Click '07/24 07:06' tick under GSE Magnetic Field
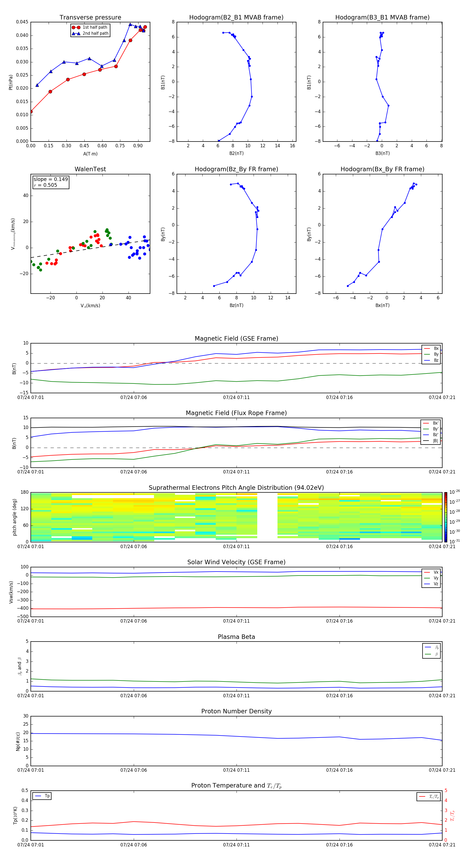 134,398
